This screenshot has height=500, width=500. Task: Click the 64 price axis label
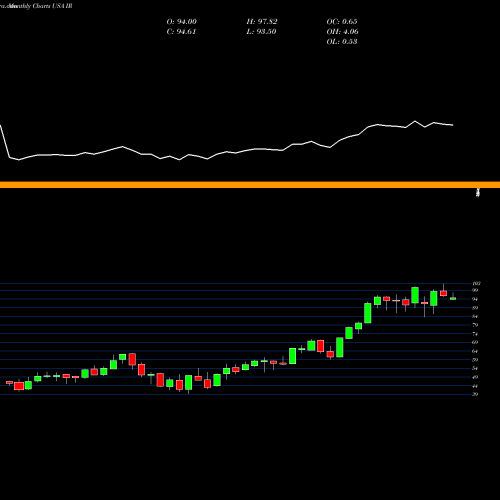(x=475, y=351)
